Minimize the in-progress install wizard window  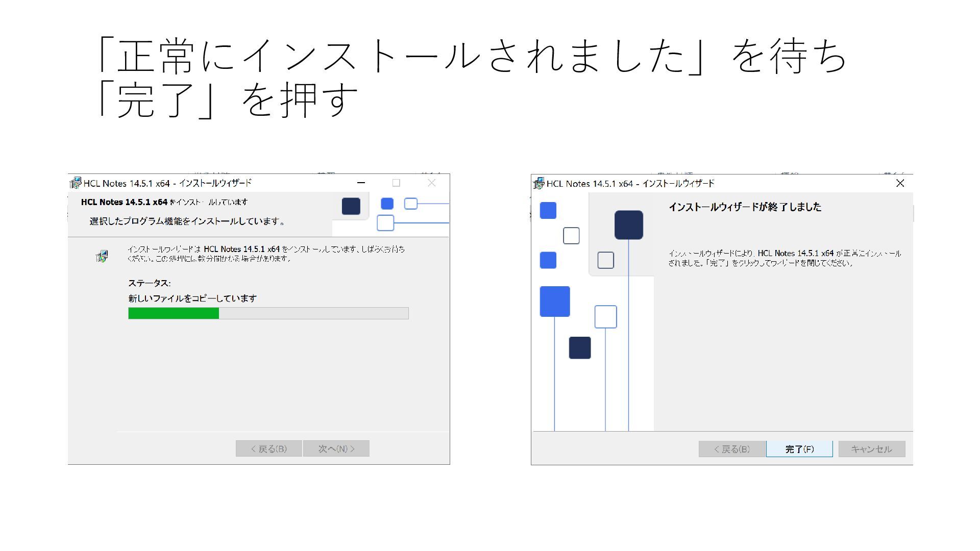click(x=361, y=183)
